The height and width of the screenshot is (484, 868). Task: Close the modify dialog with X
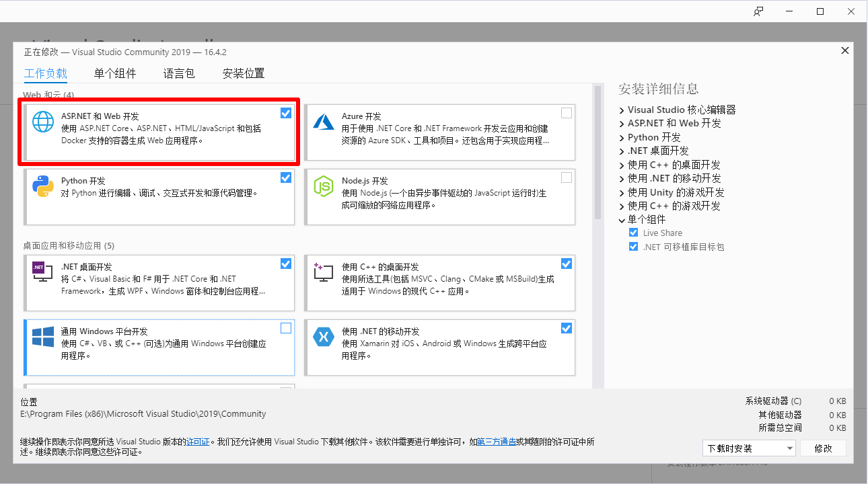click(x=844, y=51)
